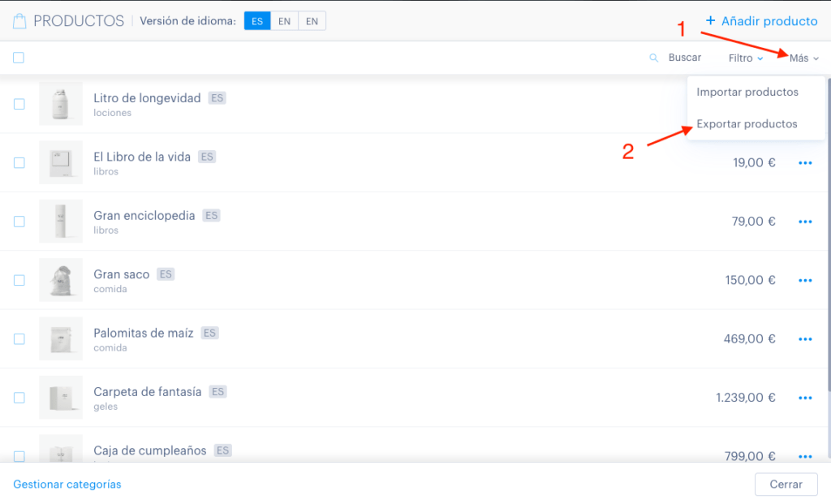Open Gran saco product thumbnail
This screenshot has height=504, width=831.
coord(61,280)
